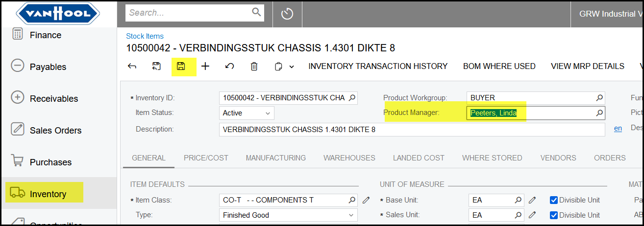Open the Item Status dropdown
The image size is (644, 226).
pyautogui.click(x=247, y=113)
